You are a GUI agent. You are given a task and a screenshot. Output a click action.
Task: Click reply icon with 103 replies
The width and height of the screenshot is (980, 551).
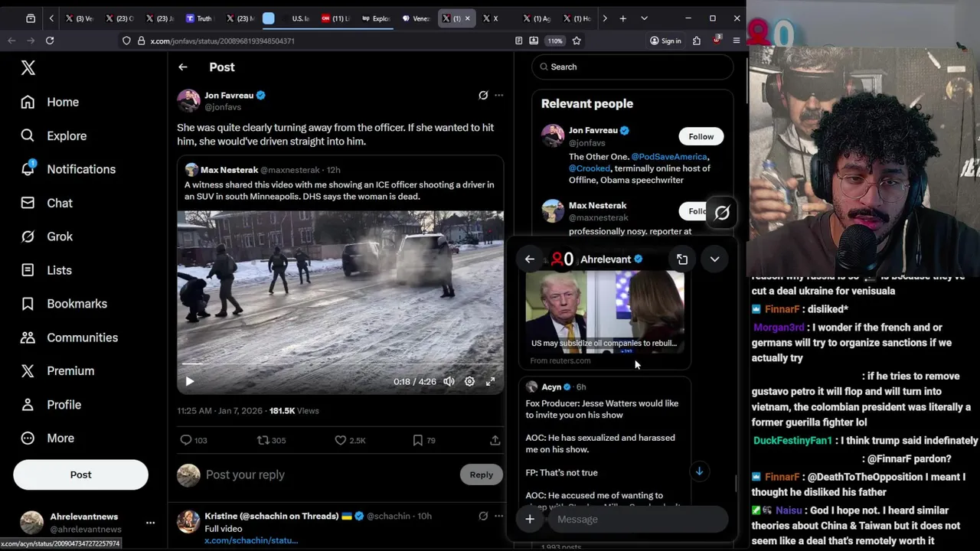(193, 440)
